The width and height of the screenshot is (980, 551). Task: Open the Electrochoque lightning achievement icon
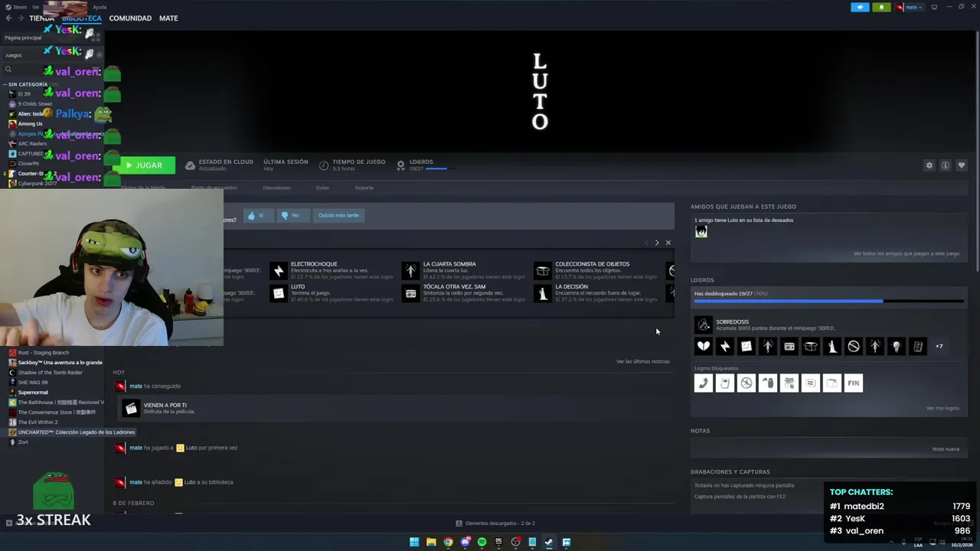click(279, 270)
